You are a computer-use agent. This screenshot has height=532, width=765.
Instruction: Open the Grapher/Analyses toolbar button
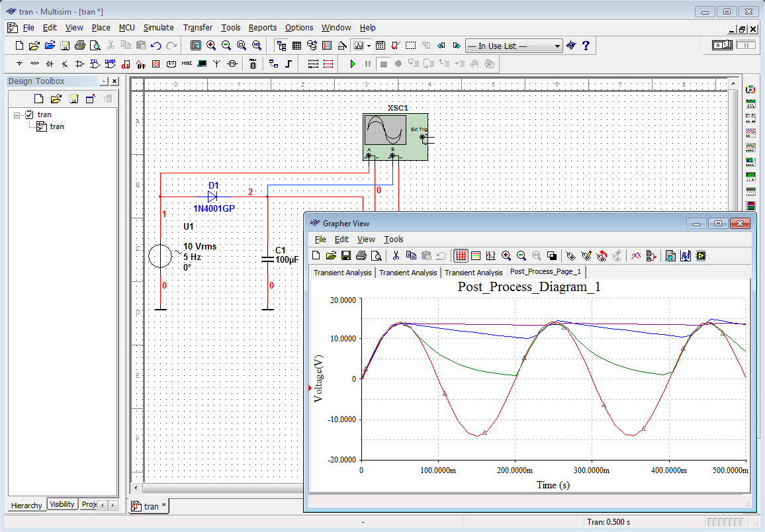(x=359, y=46)
